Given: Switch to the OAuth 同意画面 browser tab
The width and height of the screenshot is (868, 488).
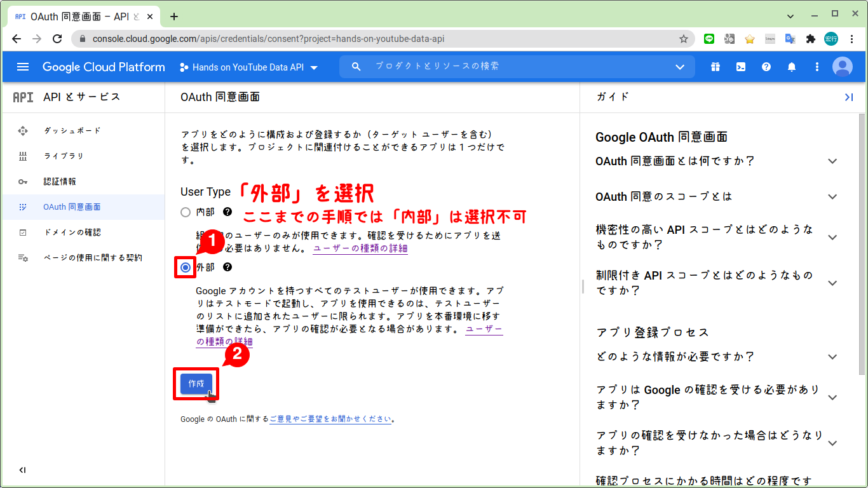Looking at the screenshot, I should [76, 16].
